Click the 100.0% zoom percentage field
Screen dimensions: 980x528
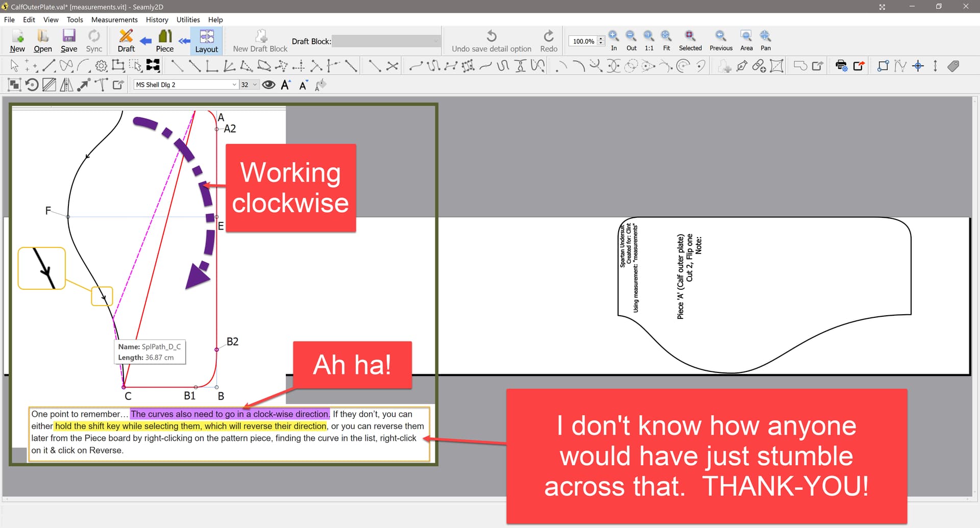tap(583, 41)
